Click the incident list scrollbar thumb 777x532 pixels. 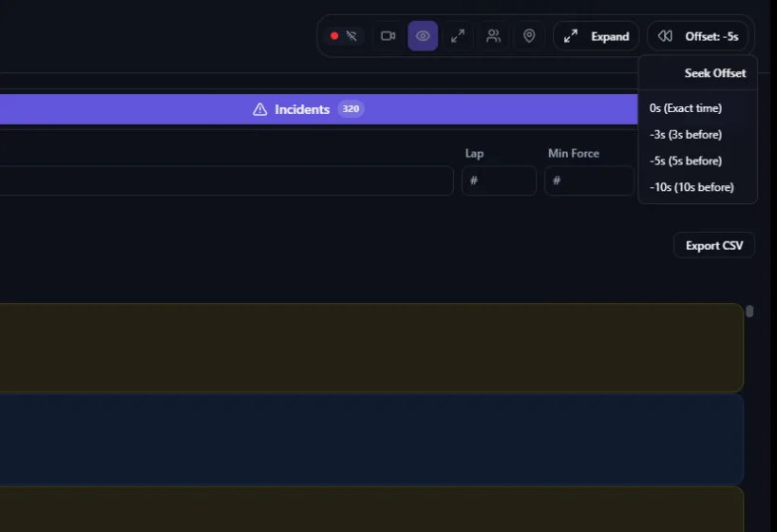tap(749, 311)
